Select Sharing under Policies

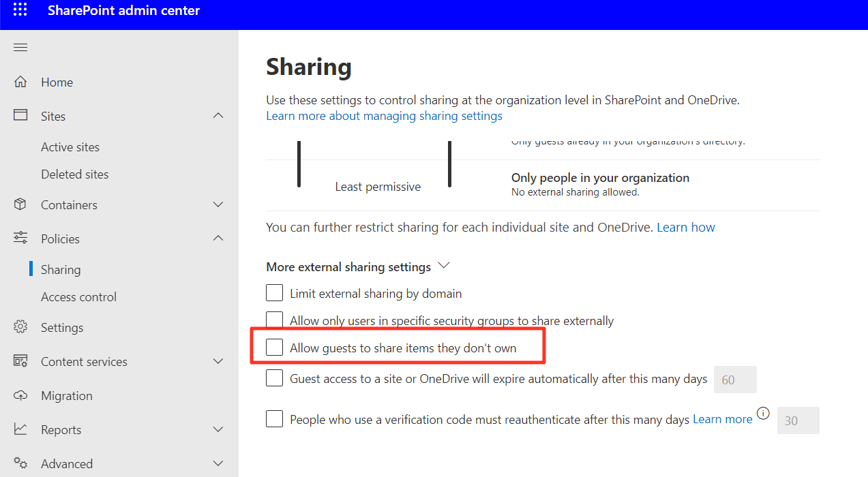61,270
